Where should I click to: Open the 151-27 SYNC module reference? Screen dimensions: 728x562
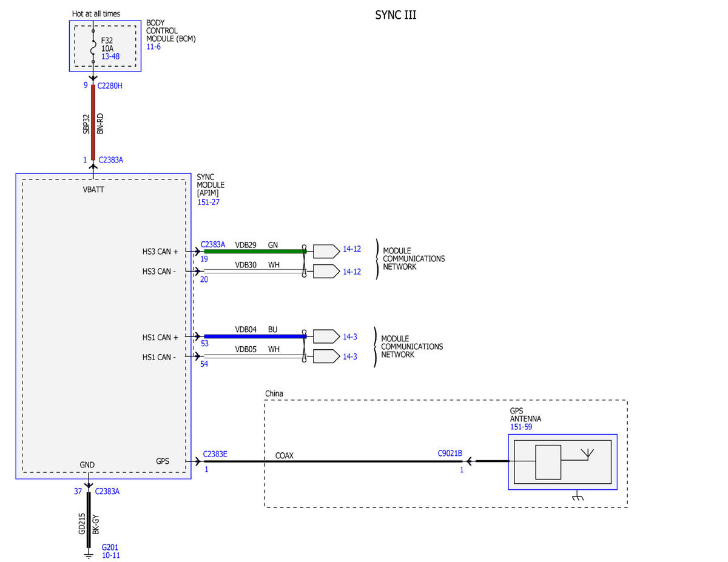(208, 202)
